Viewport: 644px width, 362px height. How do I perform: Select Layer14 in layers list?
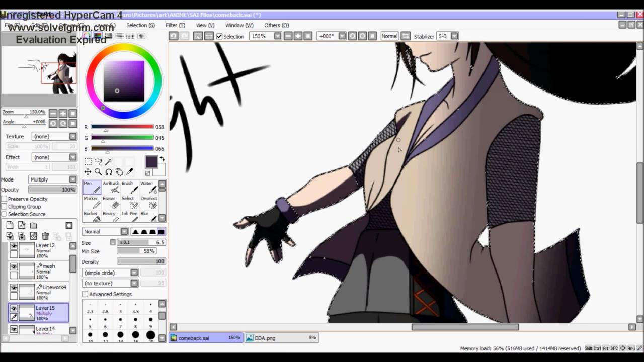(39, 330)
